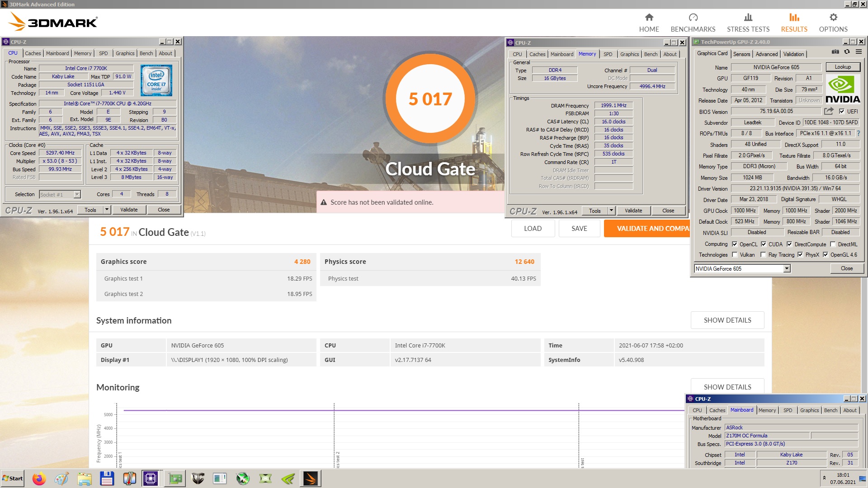
Task: Open Options via gear icon
Action: [833, 18]
